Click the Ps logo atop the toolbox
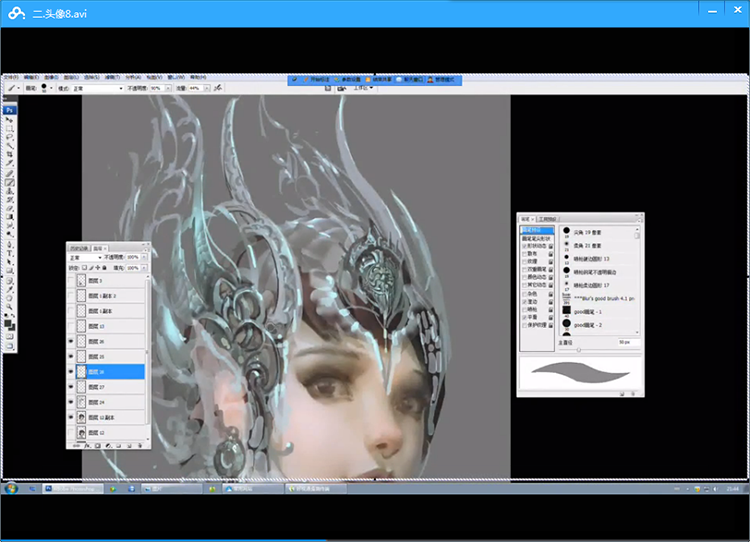This screenshot has height=542, width=750. coord(10,110)
